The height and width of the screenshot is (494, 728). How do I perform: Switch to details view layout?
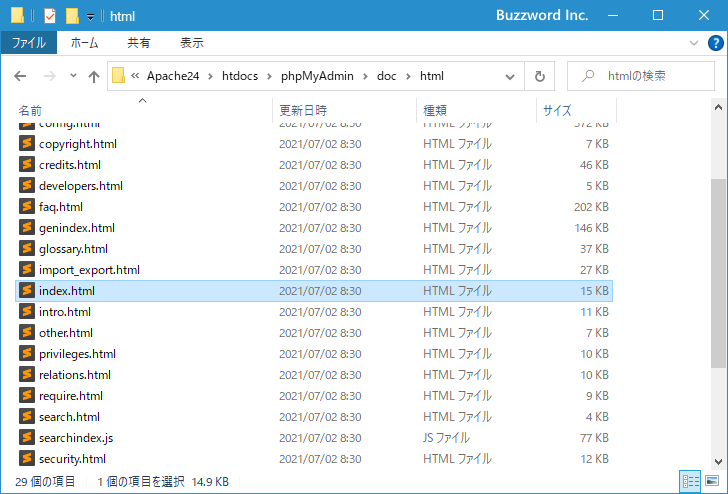click(690, 481)
